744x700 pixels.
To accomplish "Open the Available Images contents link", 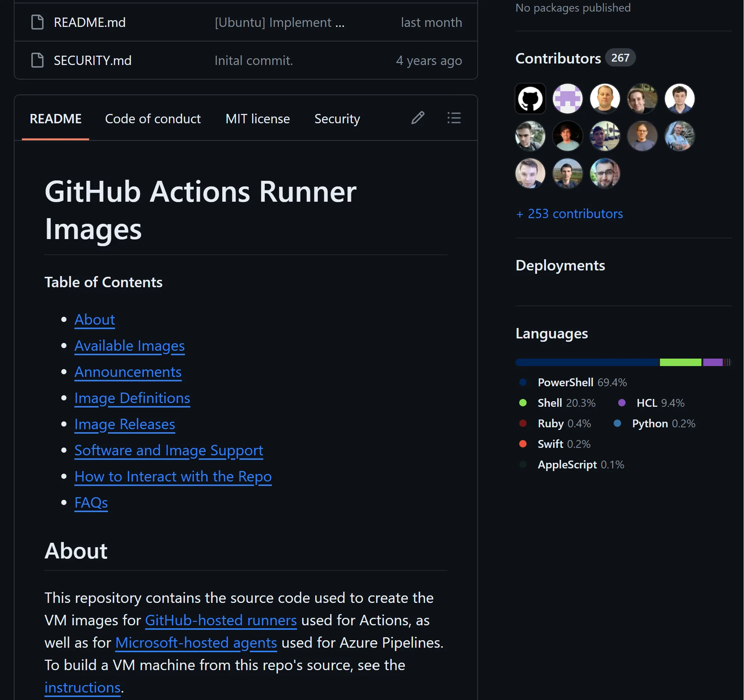I will point(130,346).
